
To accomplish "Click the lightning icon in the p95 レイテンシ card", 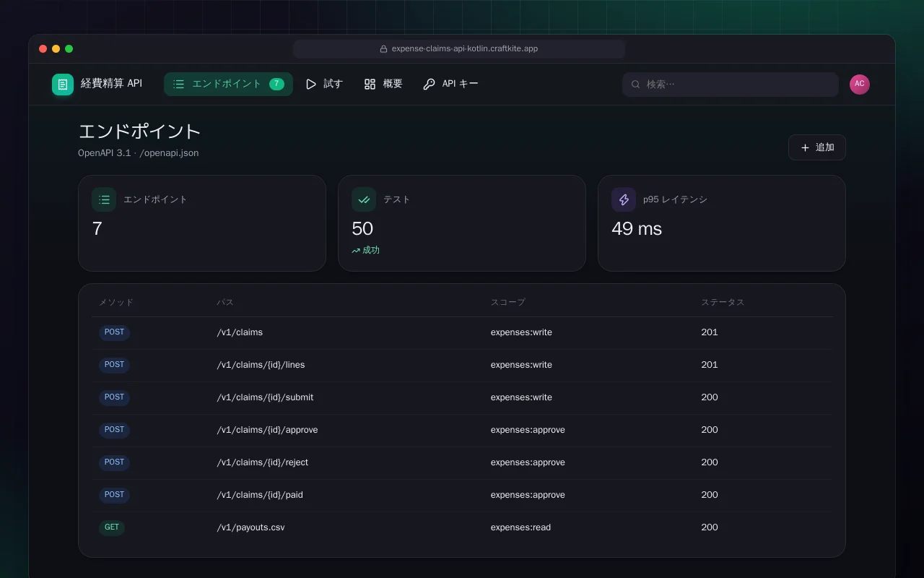I will [x=624, y=199].
